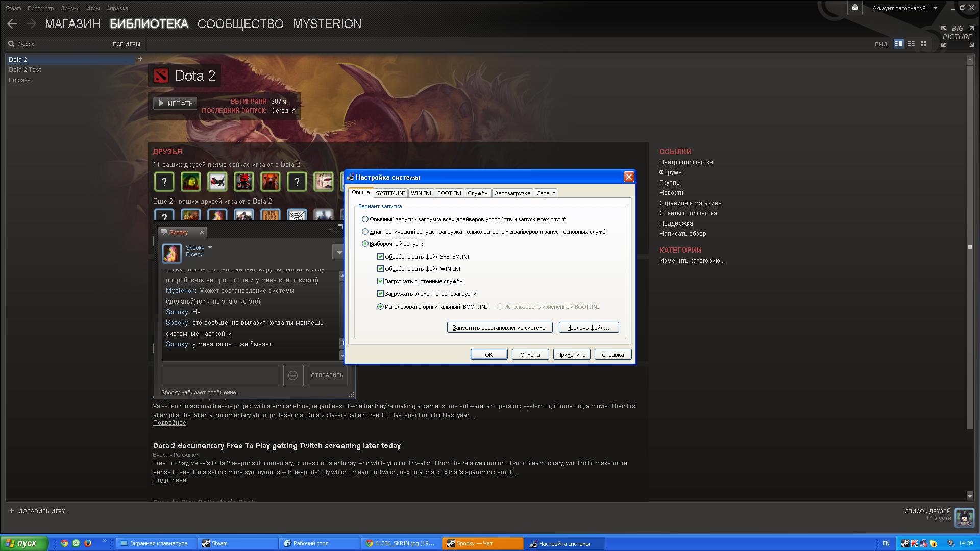Click OK in the system configuration dialog
Viewport: 980px width, 551px height.
point(489,355)
